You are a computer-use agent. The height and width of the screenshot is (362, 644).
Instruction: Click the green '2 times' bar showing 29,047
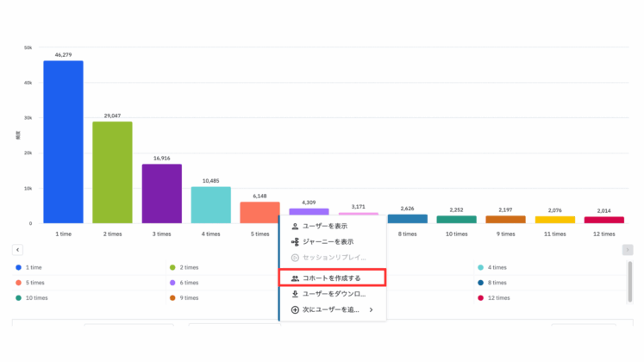[x=112, y=172]
